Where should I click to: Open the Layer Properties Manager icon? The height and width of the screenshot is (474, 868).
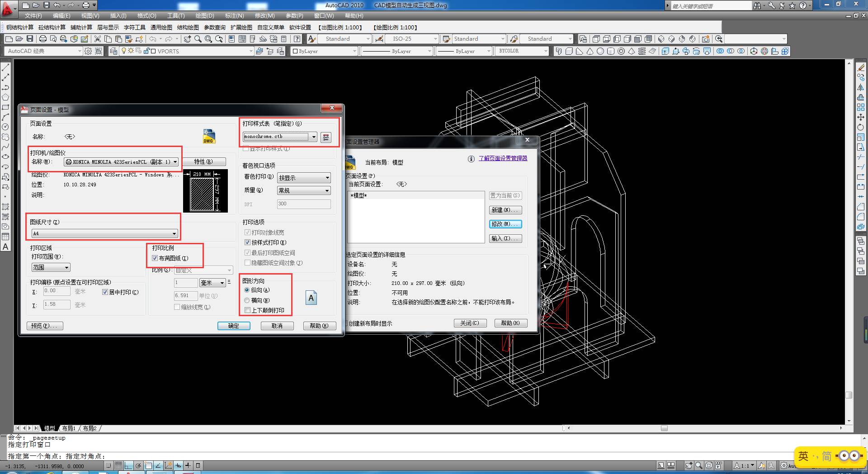click(113, 51)
